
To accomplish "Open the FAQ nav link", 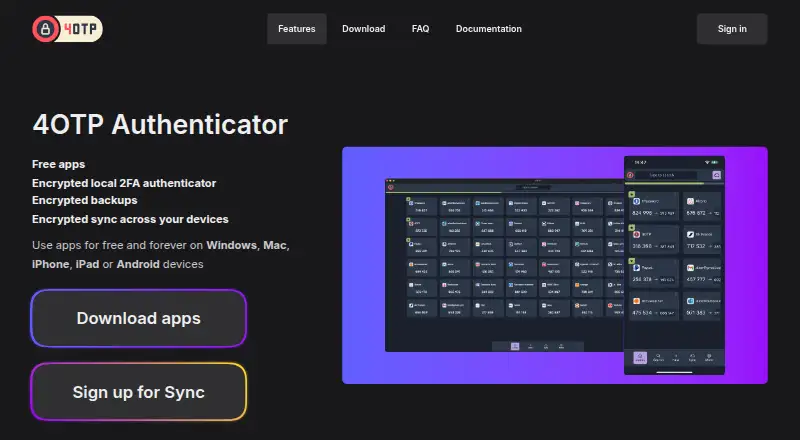I will pos(420,29).
